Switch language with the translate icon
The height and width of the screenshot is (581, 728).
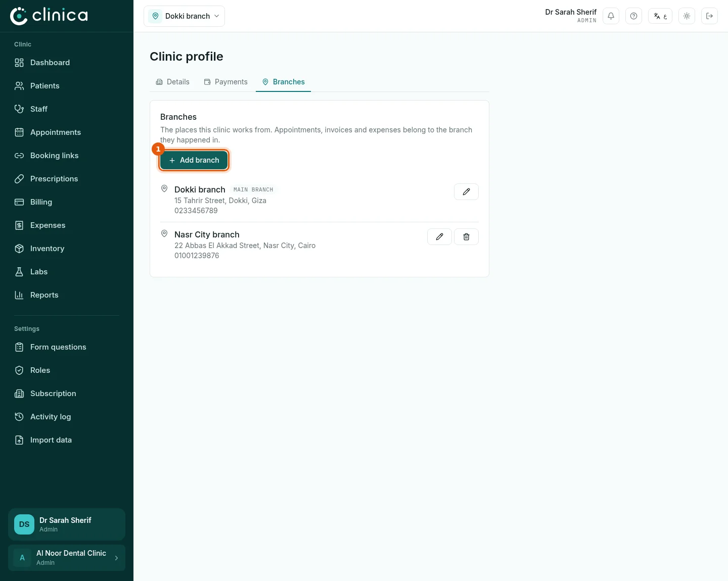(x=660, y=16)
